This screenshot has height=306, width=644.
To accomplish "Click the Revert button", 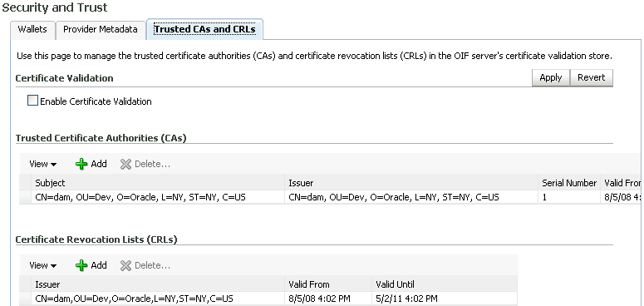I will tap(592, 77).
